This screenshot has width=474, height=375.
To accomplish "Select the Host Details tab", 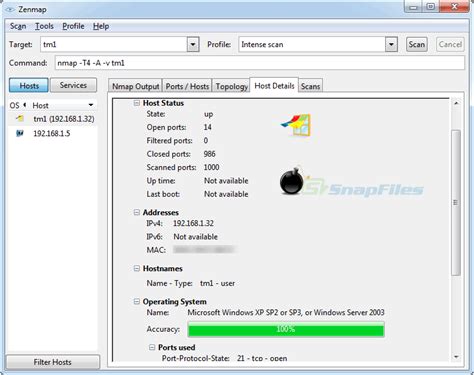I will tap(274, 86).
